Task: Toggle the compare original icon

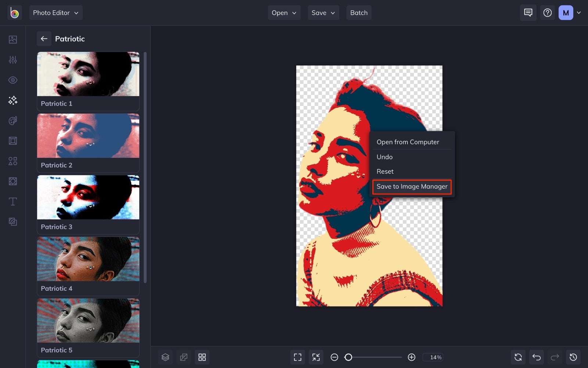Action: pos(184,357)
